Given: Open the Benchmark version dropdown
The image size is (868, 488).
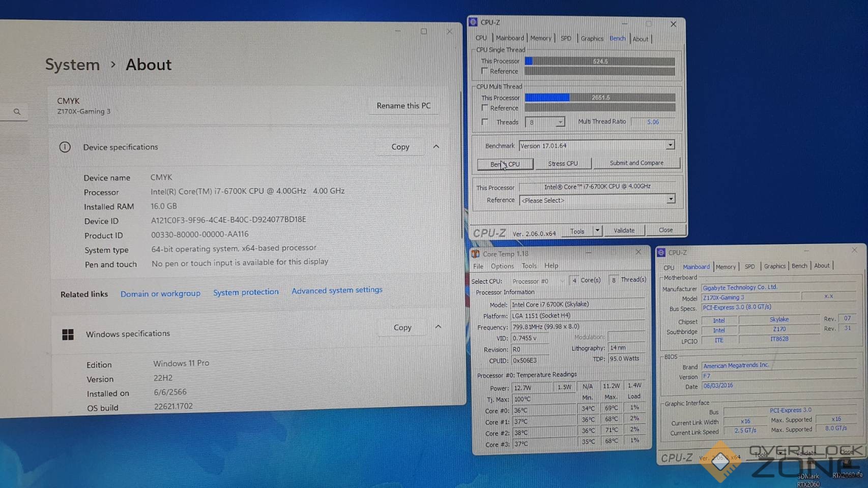Looking at the screenshot, I should point(670,145).
